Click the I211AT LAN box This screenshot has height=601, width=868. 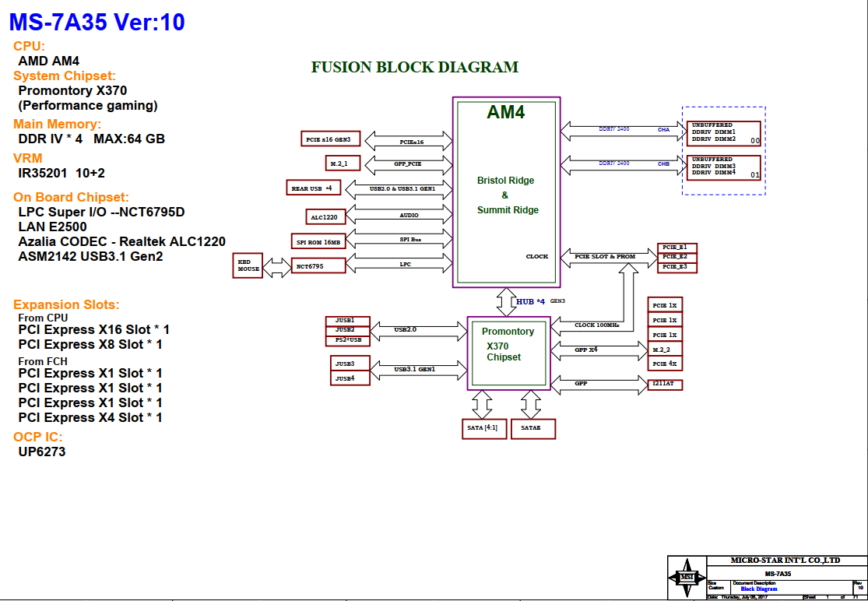[x=665, y=385]
